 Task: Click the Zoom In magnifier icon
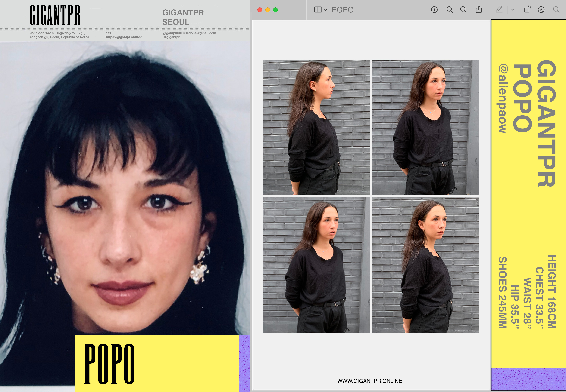[x=463, y=10]
